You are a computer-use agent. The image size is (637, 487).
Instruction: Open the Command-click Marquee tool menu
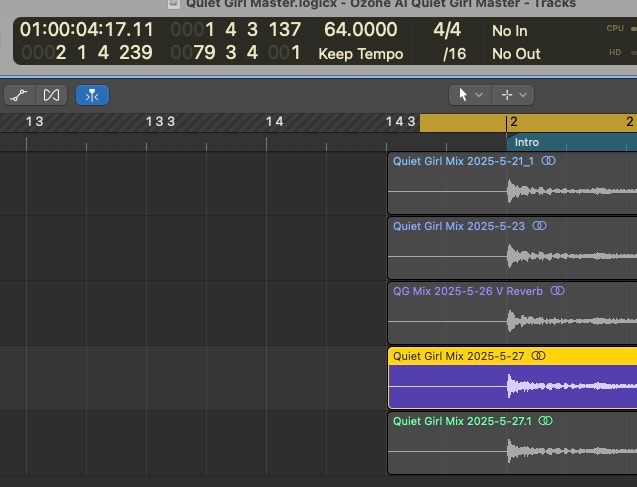point(513,95)
